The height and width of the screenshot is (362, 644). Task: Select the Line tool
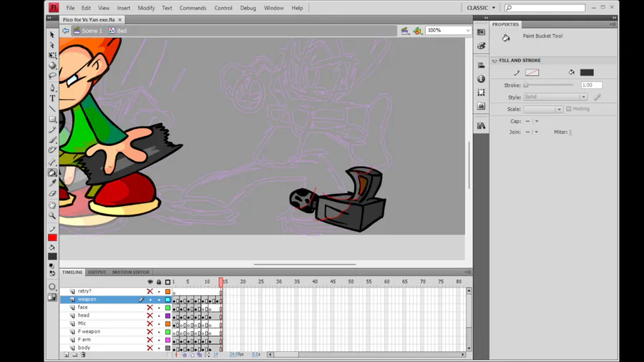coord(52,109)
